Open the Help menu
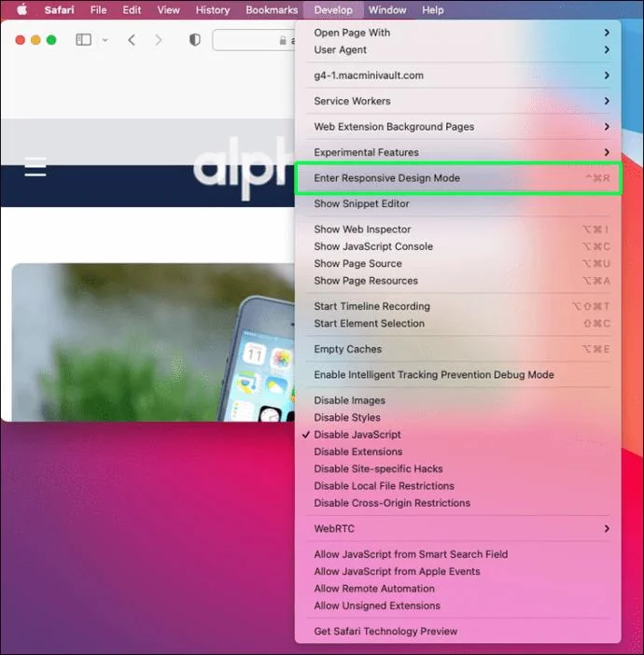Image resolution: width=644 pixels, height=655 pixels. [432, 9]
